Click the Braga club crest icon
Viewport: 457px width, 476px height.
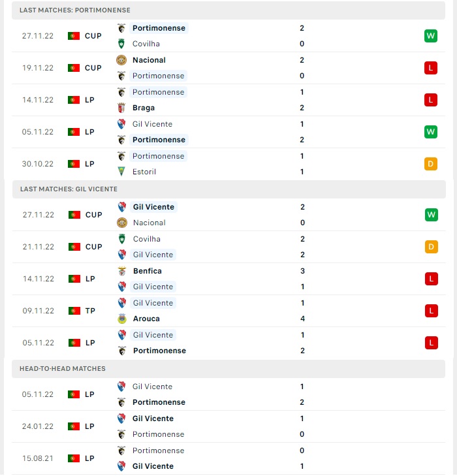(x=121, y=108)
